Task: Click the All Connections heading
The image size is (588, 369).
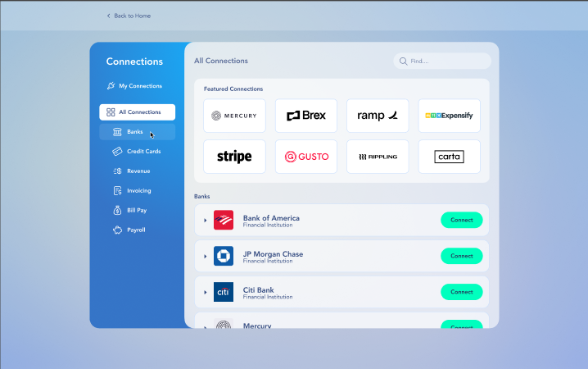Action: point(221,61)
